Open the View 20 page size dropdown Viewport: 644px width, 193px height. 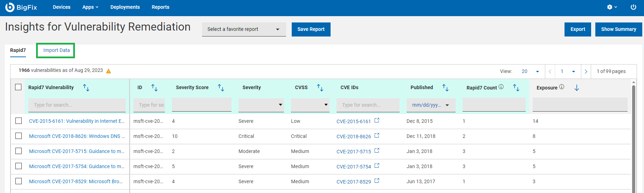point(531,72)
